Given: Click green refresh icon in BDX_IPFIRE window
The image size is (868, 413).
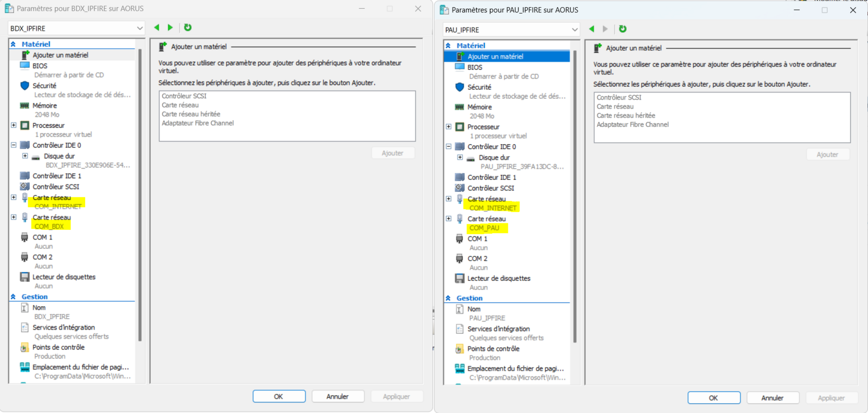Looking at the screenshot, I should coord(188,28).
